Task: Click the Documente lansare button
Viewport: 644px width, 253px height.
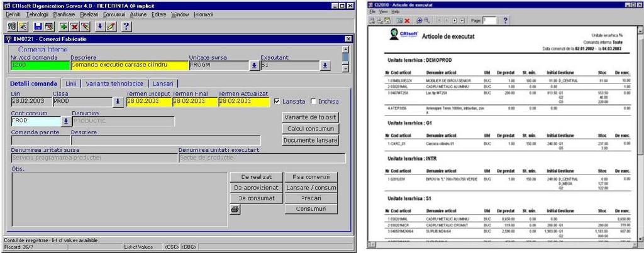Action: point(311,140)
